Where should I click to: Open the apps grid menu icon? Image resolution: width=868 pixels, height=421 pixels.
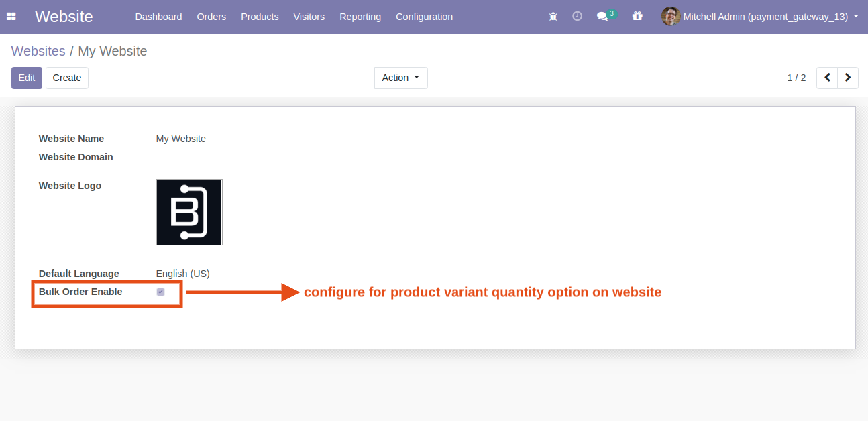pos(11,17)
